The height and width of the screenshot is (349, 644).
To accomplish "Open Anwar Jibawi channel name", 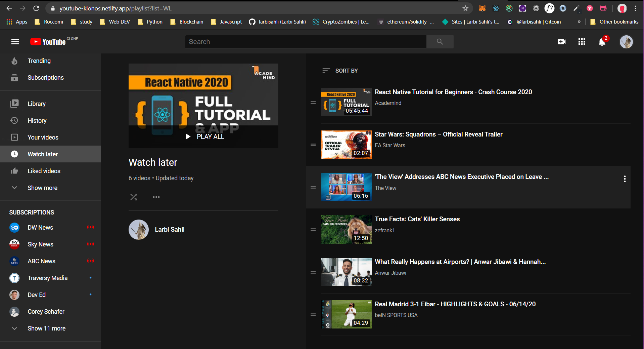I will click(390, 273).
